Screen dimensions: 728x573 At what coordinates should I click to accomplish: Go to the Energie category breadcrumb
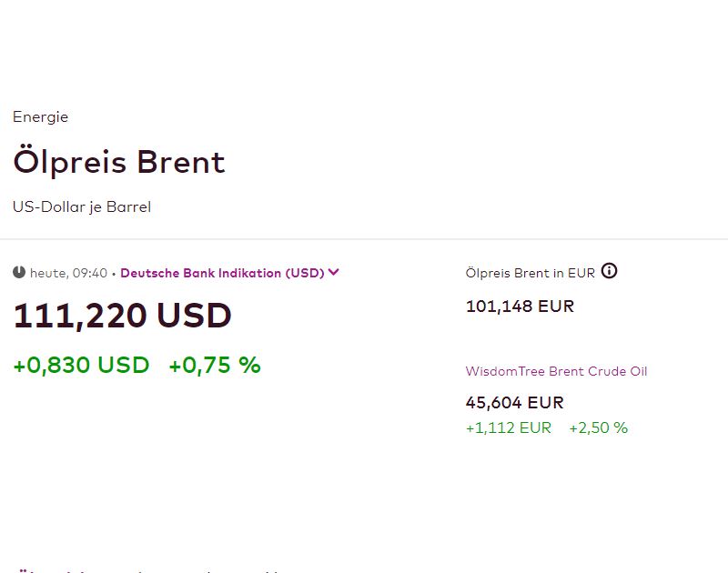(40, 117)
